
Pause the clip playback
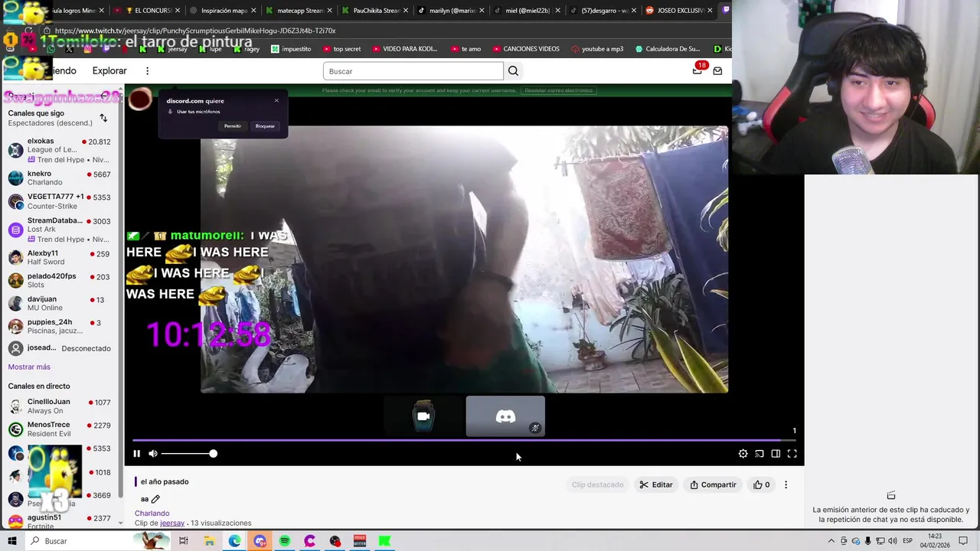click(x=136, y=454)
